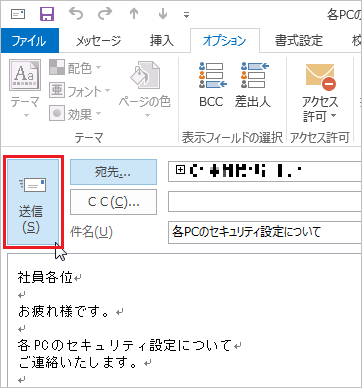Screen dimensions: 362x388
Task: Save the message with the floppy icon
Action: tap(47, 14)
